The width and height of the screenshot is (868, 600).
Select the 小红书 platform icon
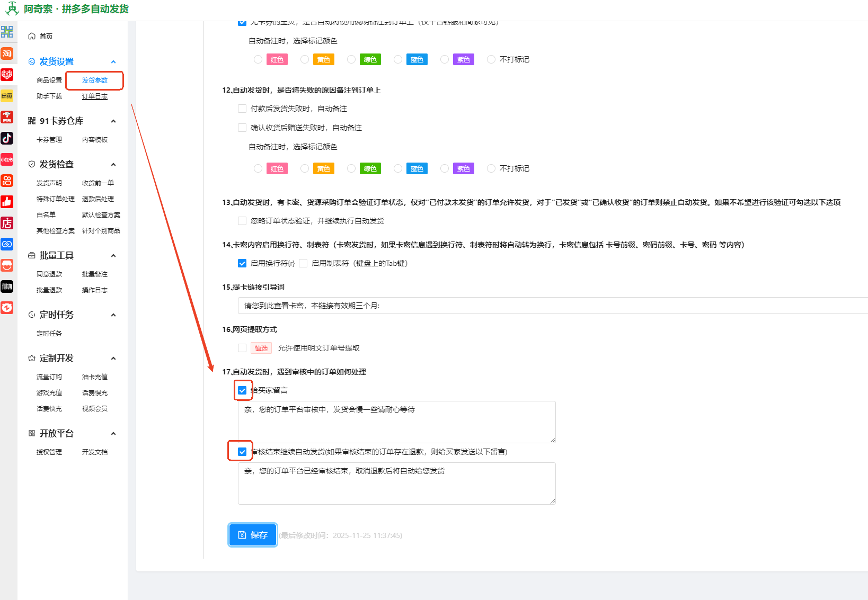(x=7, y=159)
